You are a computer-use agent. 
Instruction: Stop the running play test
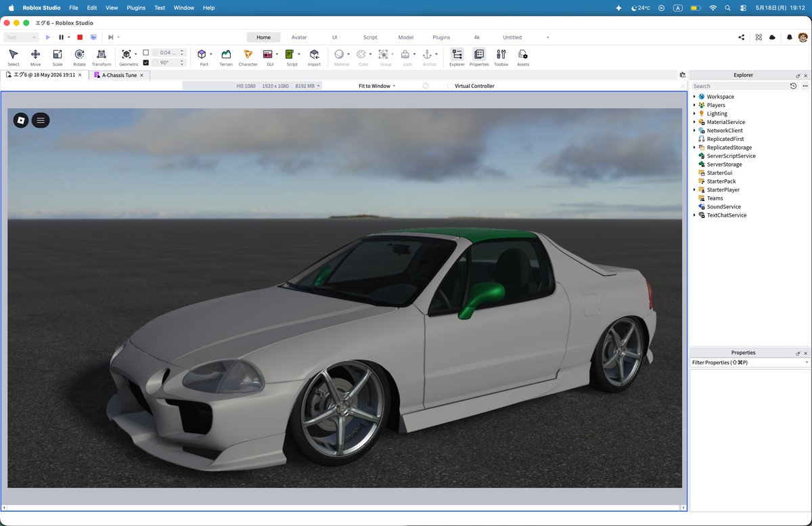pyautogui.click(x=80, y=37)
